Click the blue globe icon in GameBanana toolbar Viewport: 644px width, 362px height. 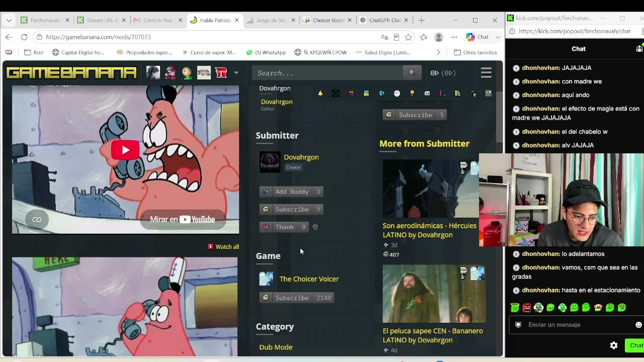(381, 93)
